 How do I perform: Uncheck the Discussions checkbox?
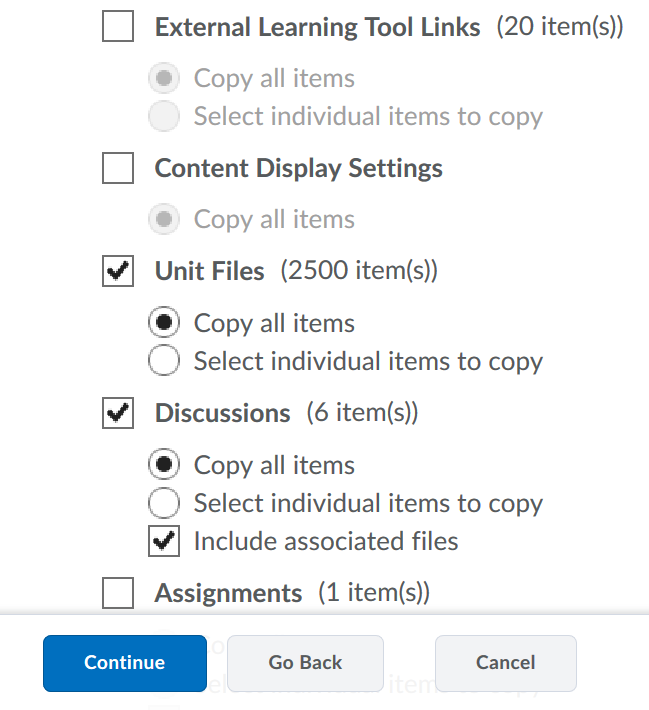pos(118,413)
